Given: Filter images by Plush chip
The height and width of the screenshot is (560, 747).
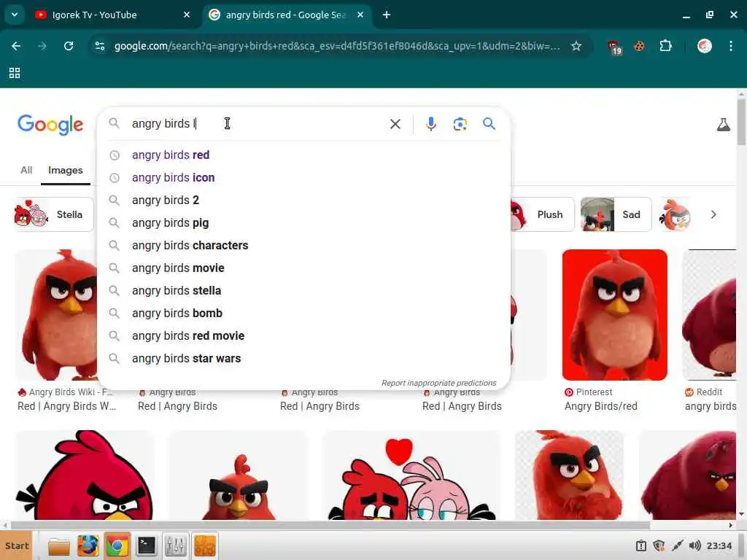Looking at the screenshot, I should (542, 214).
